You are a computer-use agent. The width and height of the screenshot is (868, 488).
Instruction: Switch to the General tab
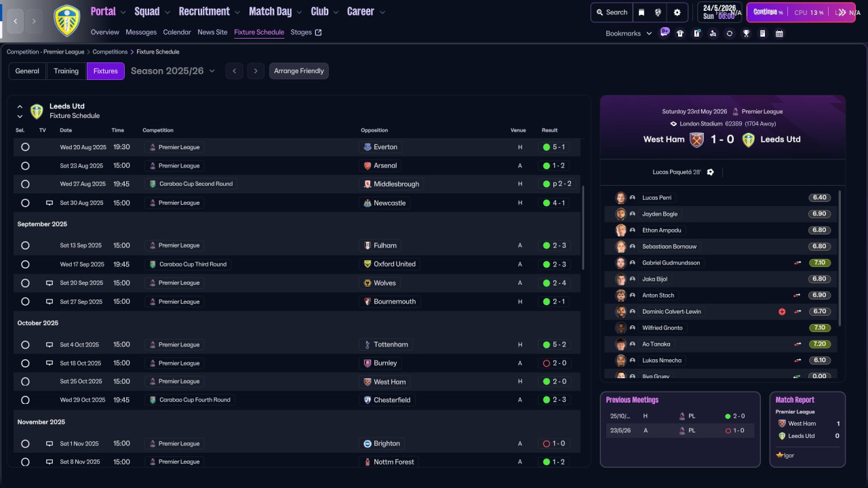click(27, 71)
